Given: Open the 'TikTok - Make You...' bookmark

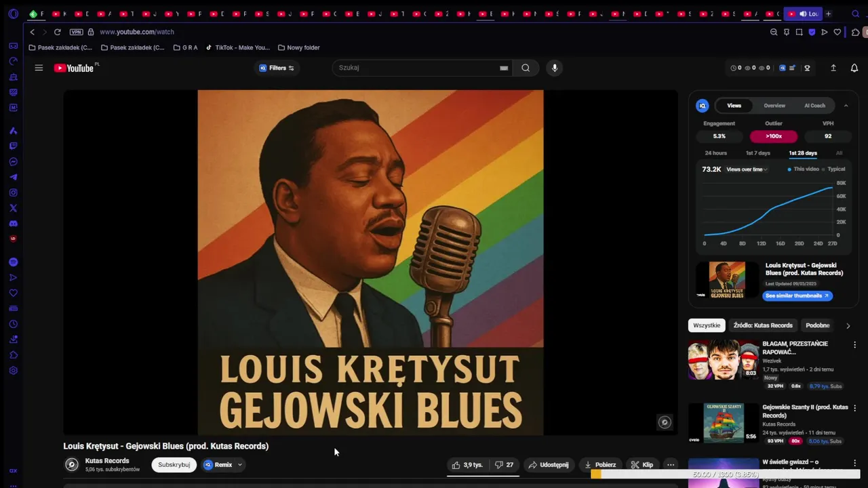Looking at the screenshot, I should pos(237,47).
